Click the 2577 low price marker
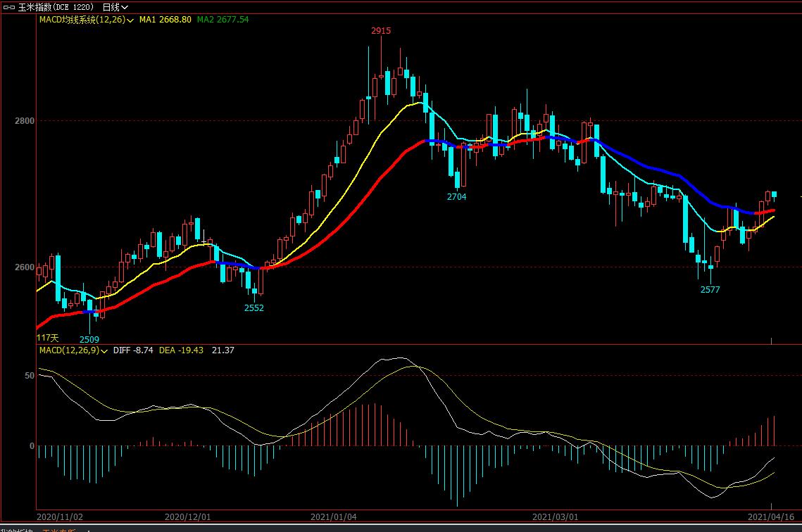The image size is (802, 532). [710, 290]
